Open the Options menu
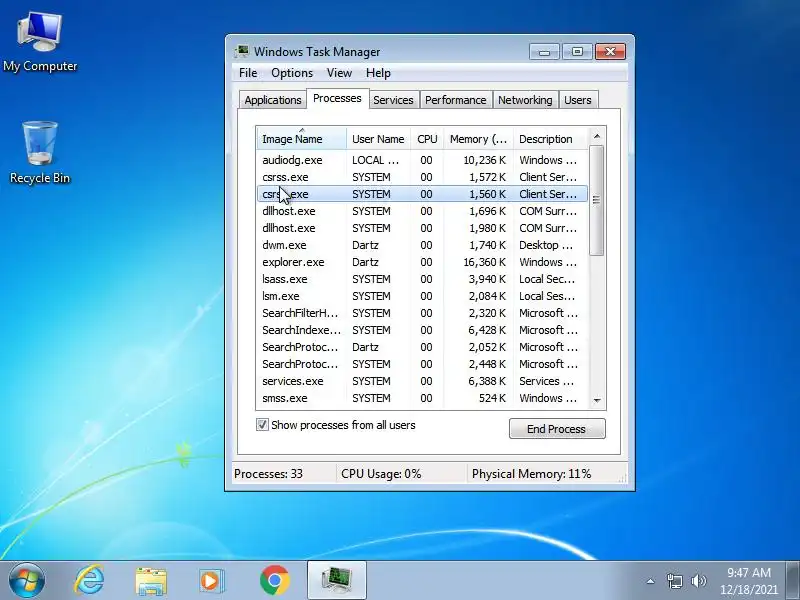 point(292,73)
